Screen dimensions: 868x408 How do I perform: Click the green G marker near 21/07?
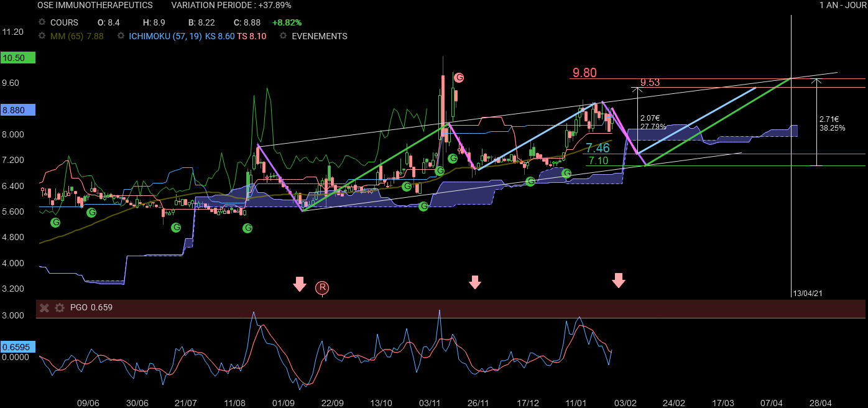(176, 228)
